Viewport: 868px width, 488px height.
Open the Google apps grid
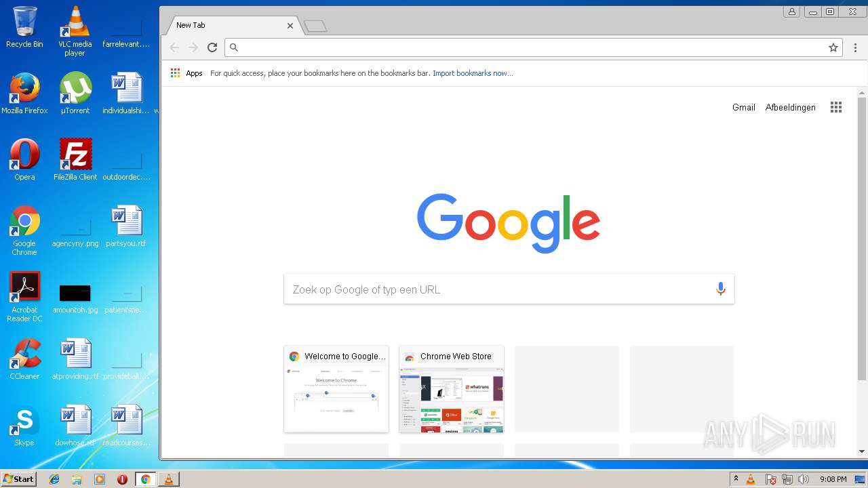coord(836,107)
